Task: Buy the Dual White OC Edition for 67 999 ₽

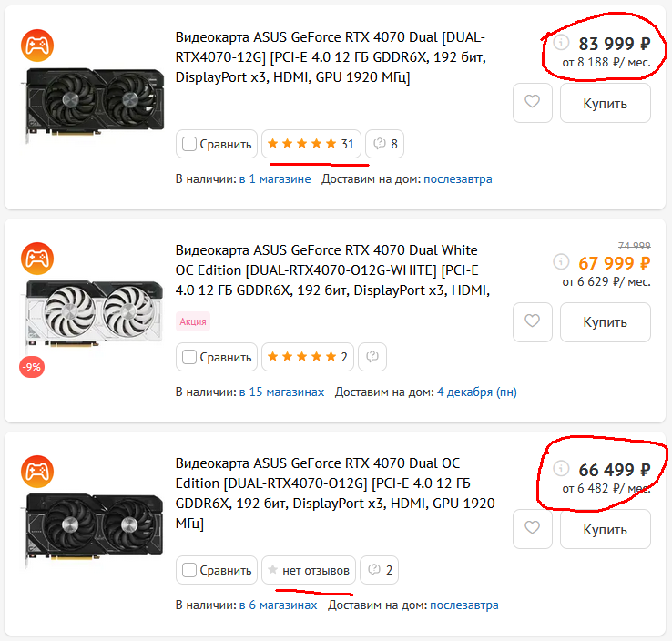Action: pos(605,321)
